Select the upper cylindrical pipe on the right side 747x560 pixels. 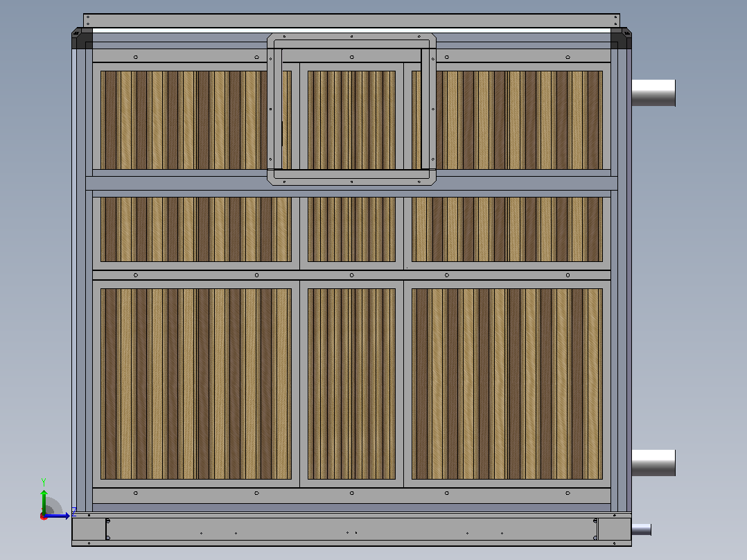(x=653, y=93)
